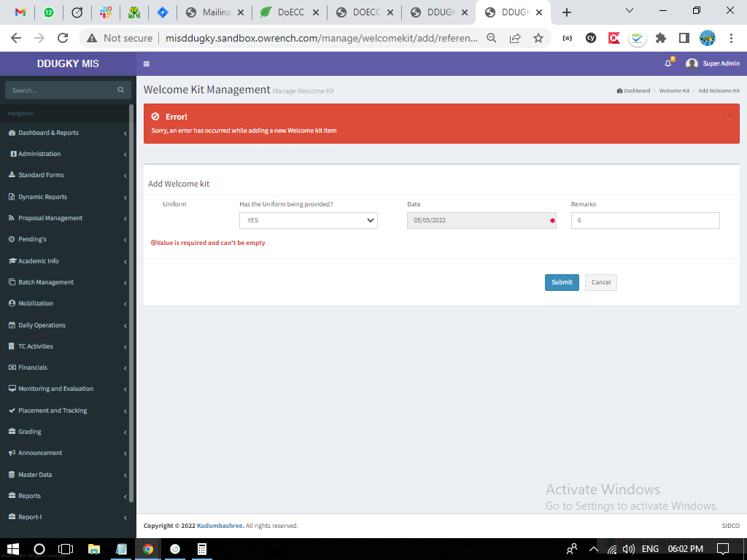The image size is (747, 560).
Task: Expand Dashboard & Reports sidebar menu
Action: tap(48, 133)
